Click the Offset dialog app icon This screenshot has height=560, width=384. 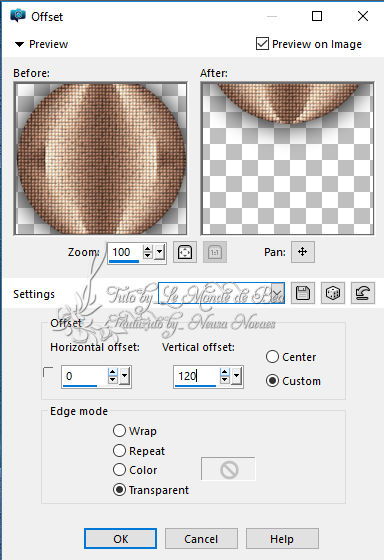click(x=18, y=16)
